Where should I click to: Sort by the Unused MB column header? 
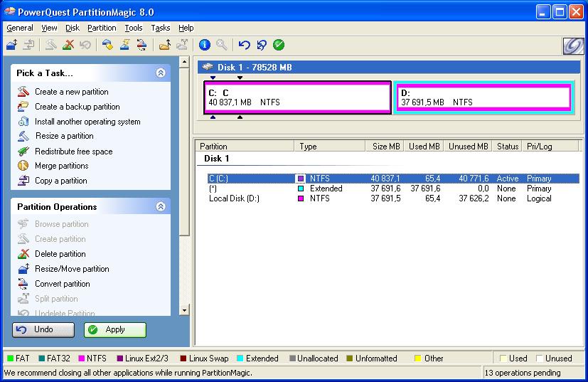pos(468,147)
